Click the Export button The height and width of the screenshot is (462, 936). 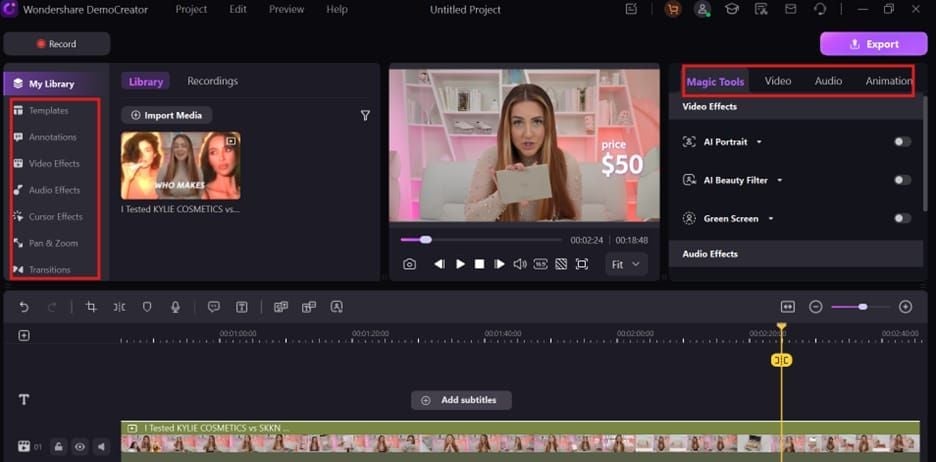pos(873,44)
